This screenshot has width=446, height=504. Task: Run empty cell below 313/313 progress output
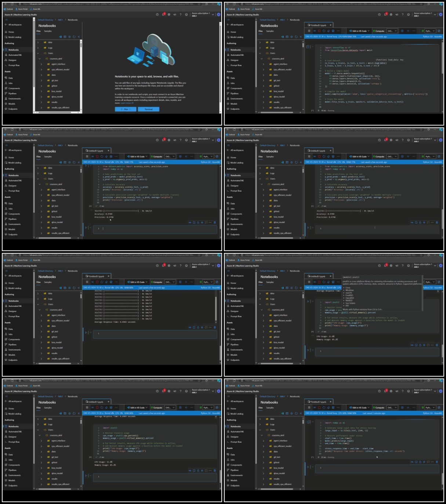point(86,332)
